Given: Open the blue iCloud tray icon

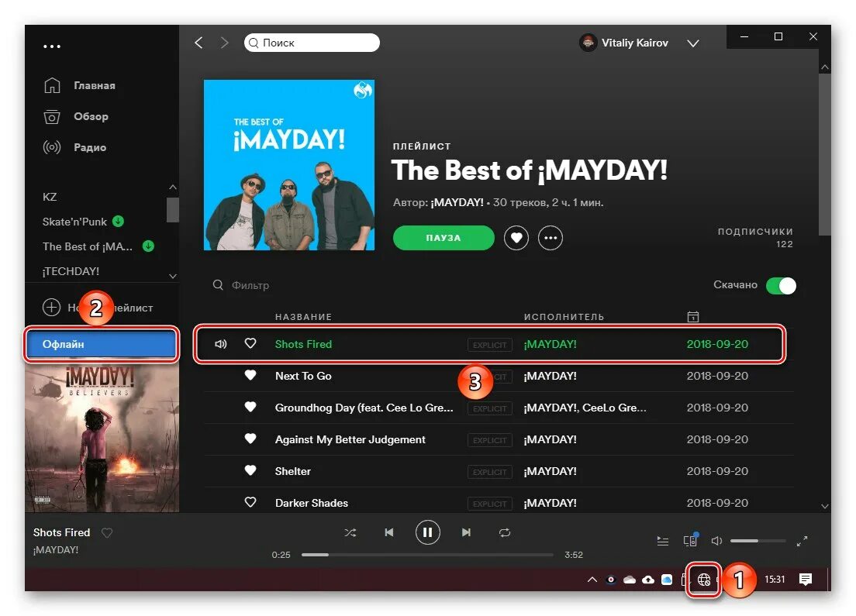Looking at the screenshot, I should [x=667, y=580].
